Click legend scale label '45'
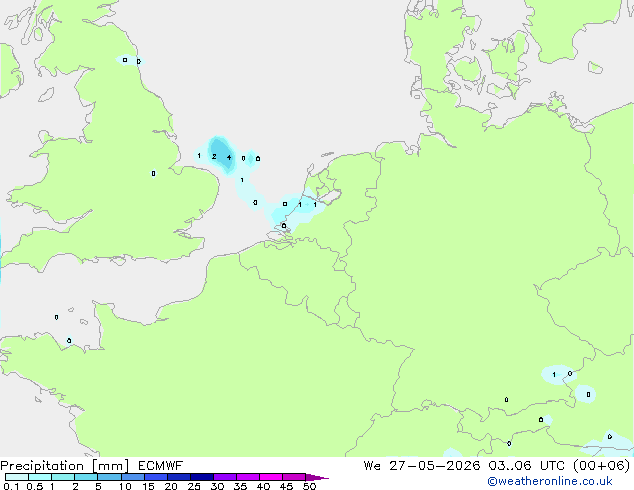634x490 pixels. [286, 486]
